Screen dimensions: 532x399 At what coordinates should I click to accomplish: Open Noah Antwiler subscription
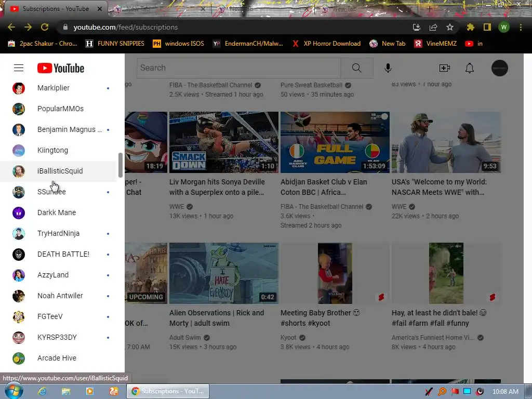click(58, 296)
